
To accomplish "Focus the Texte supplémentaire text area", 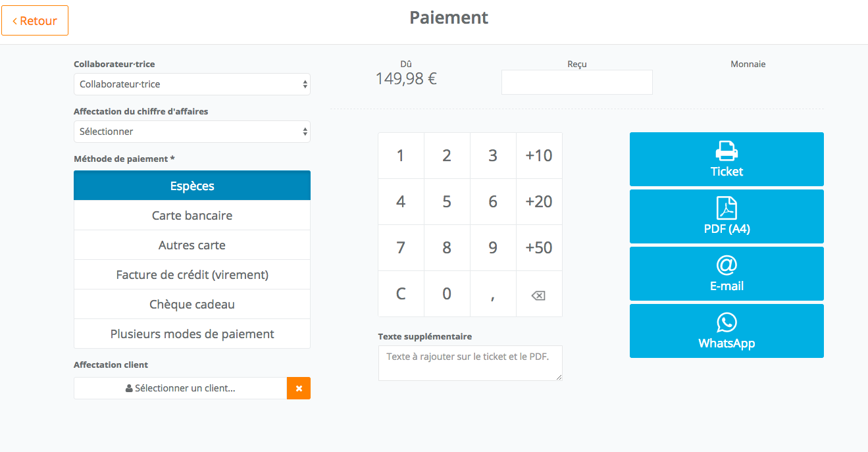I will click(x=470, y=363).
